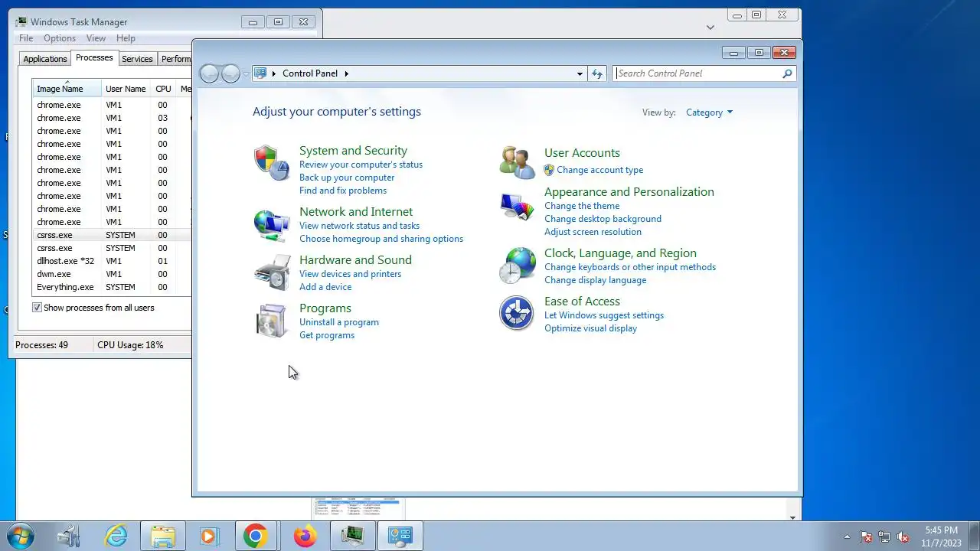Click the volume icon in system tray

tap(903, 537)
